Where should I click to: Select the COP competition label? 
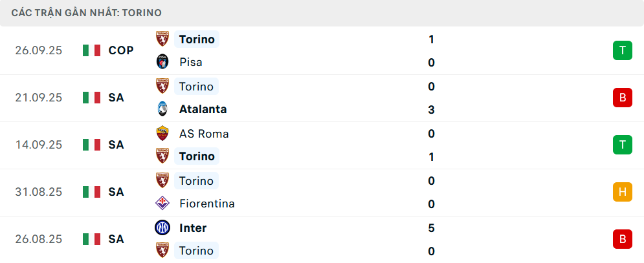(x=121, y=50)
